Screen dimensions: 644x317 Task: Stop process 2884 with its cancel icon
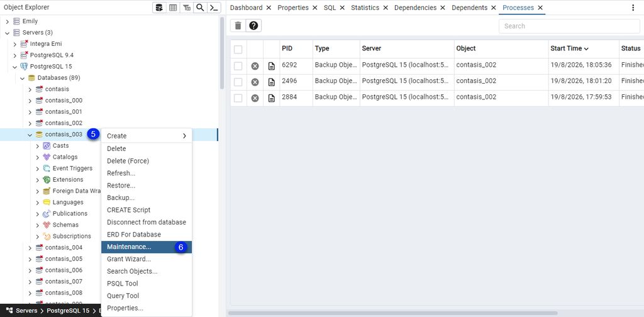(x=255, y=98)
